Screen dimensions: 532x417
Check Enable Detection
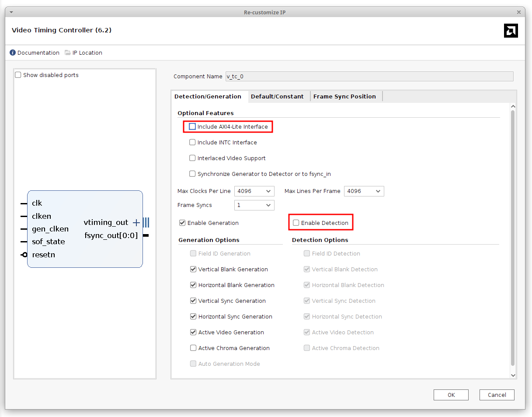point(296,223)
